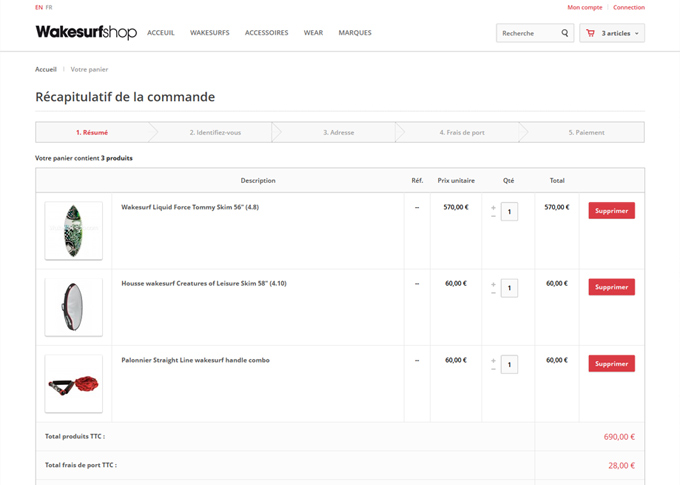Screen dimensions: 680x485
Task: Switch language to EN
Action: (39, 7)
